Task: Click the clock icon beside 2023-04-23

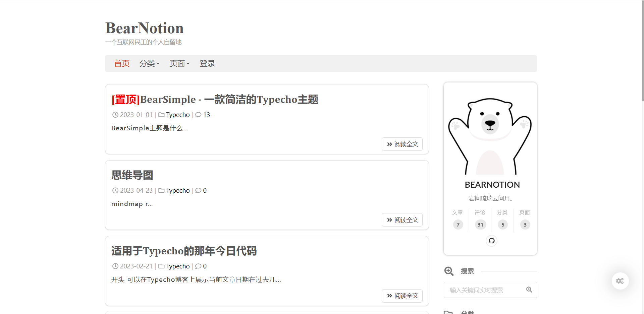Action: (x=115, y=190)
